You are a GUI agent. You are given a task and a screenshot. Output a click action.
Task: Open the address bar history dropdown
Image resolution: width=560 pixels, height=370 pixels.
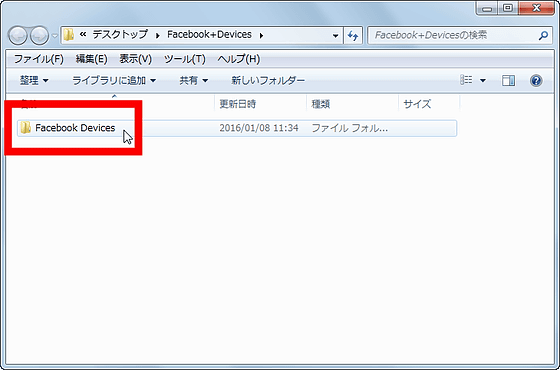pos(335,35)
